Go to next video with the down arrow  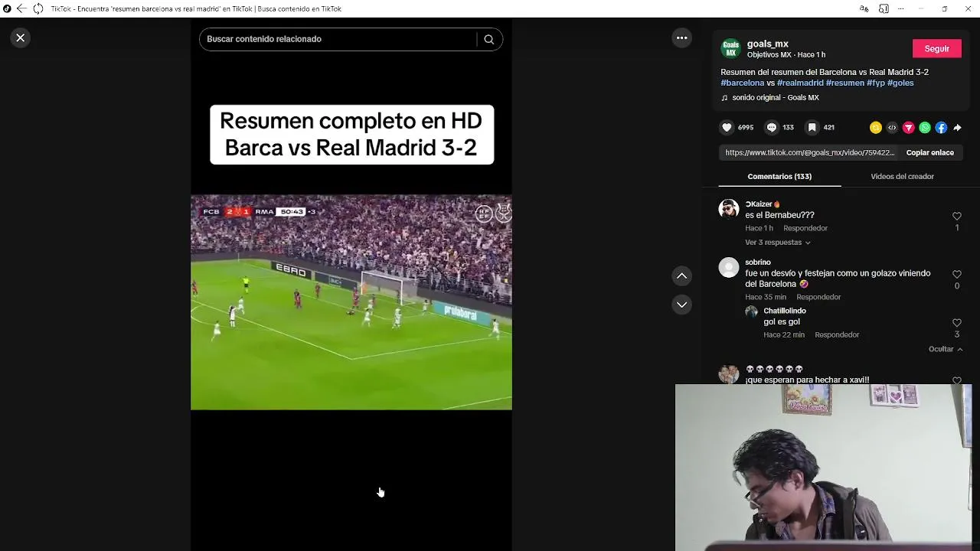(681, 305)
